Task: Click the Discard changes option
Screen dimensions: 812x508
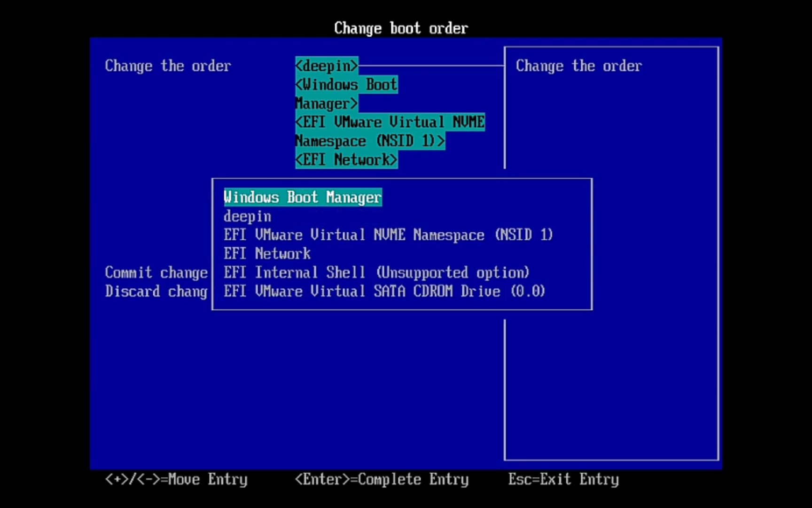Action: pos(156,291)
